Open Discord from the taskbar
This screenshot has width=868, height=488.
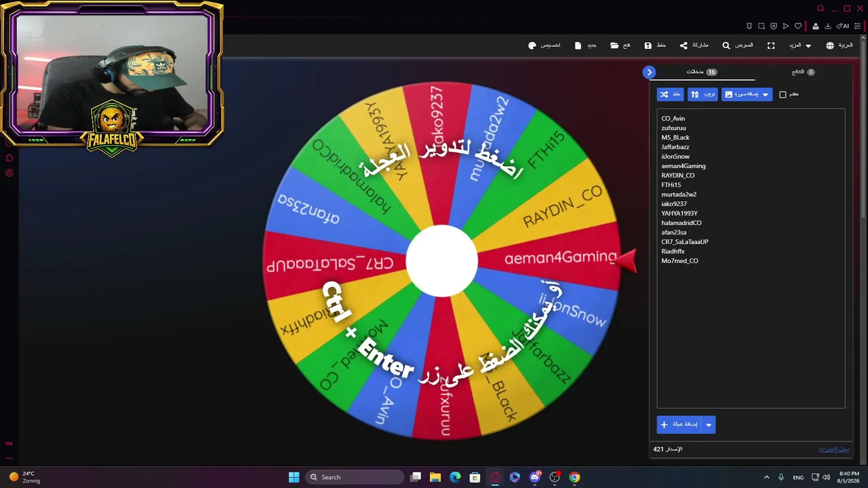tap(535, 477)
